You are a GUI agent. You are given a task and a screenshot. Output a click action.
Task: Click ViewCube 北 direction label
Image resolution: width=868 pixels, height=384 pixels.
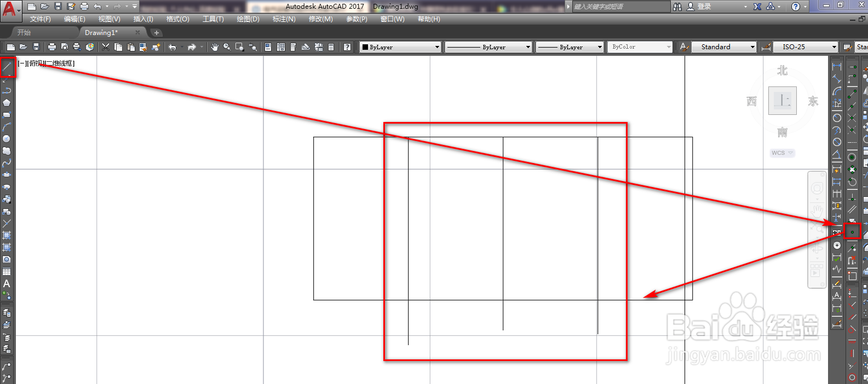pos(782,71)
